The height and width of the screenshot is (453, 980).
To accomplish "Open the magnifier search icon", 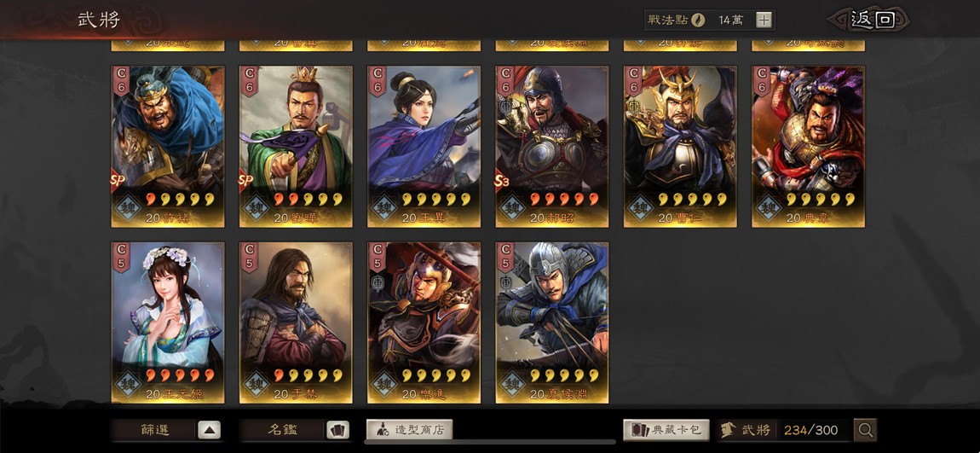I will (866, 430).
